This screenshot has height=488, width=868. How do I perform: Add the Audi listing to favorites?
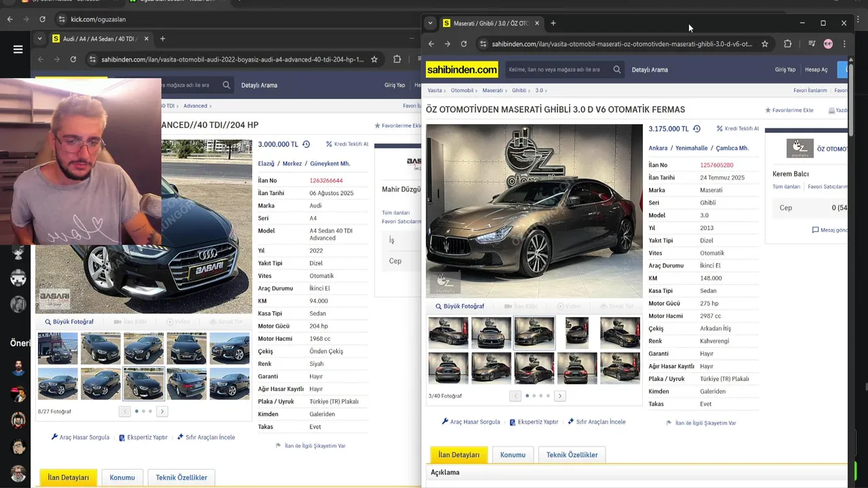point(398,125)
